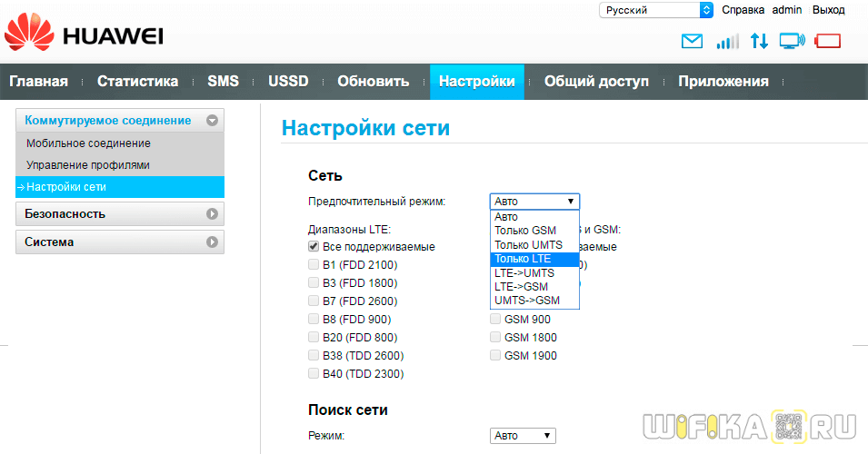Viewport: 868px width, 454px height.
Task: Toggle the Все поддерживаемые LTE checkbox
Action: click(314, 247)
